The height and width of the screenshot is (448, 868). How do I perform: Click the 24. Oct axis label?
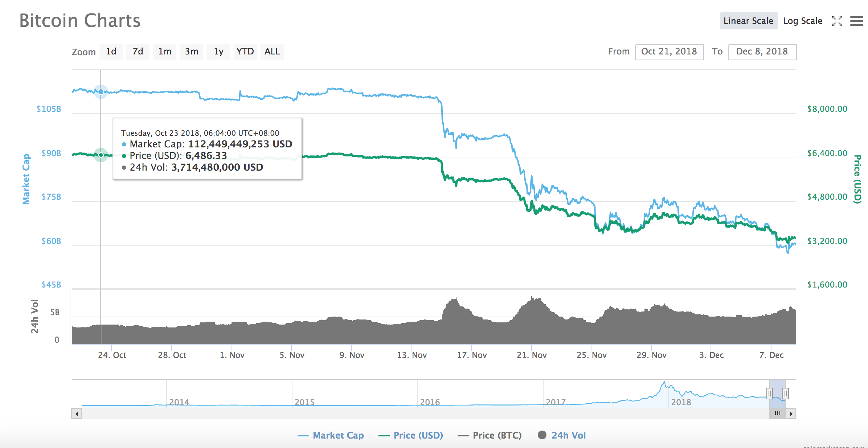112,355
